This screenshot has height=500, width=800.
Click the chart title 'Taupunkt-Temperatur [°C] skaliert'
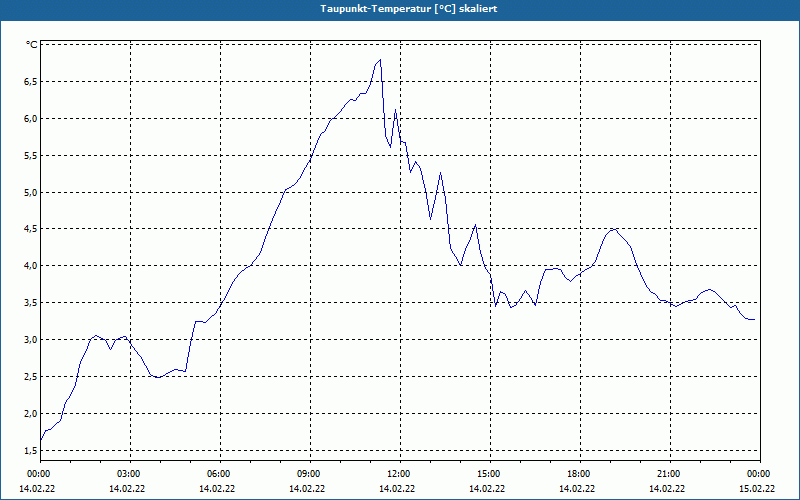tap(409, 9)
